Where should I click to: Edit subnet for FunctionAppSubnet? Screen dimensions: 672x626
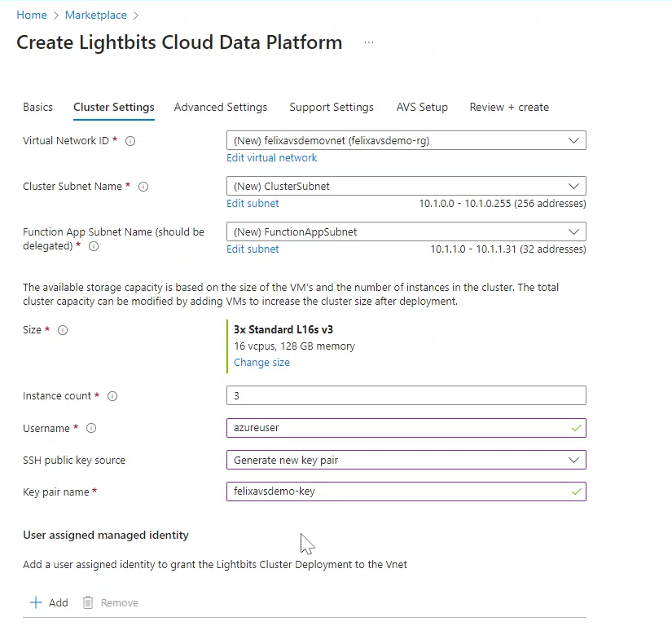pos(253,249)
